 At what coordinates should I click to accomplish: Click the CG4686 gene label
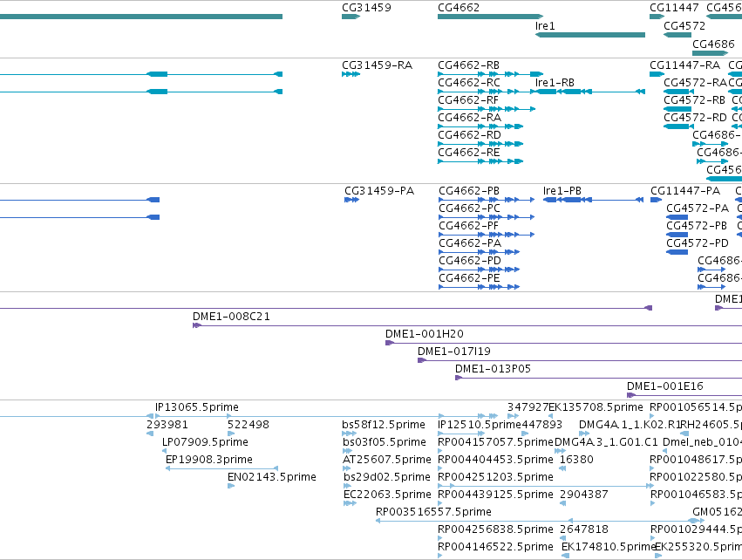tap(713, 44)
